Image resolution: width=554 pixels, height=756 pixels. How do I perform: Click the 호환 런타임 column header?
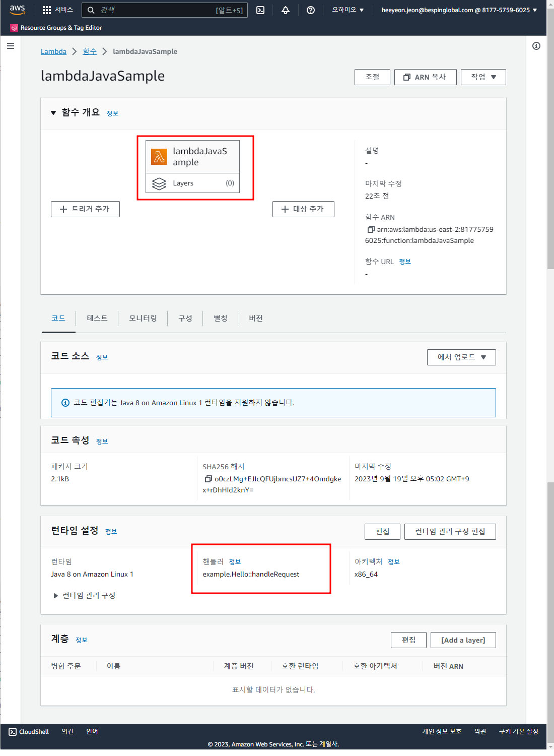coord(300,666)
